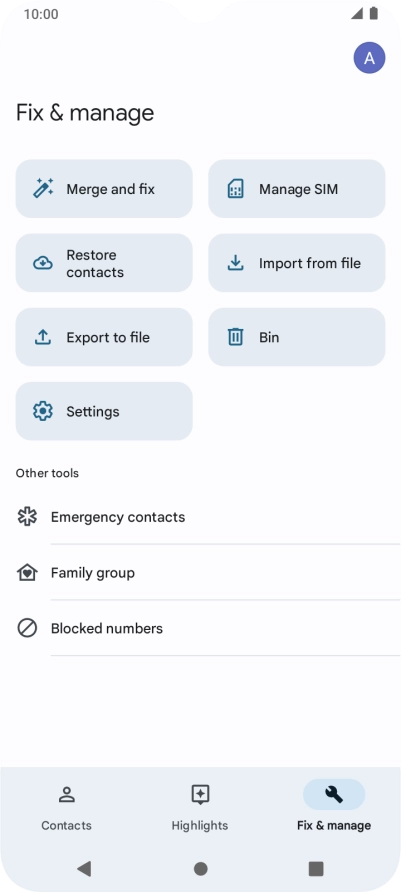
Task: Tap the Bin trash can icon
Action: tap(235, 337)
